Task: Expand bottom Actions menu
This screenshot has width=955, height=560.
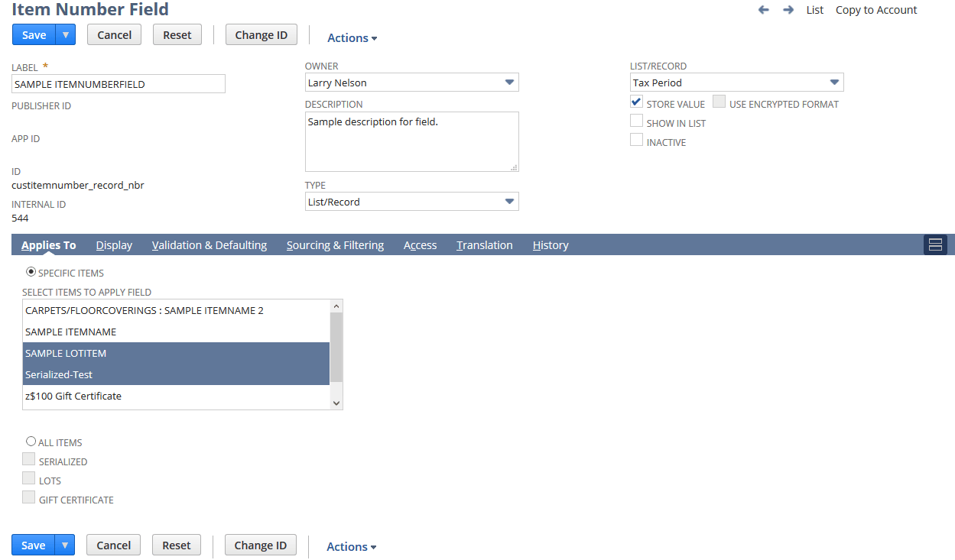Action: point(351,546)
